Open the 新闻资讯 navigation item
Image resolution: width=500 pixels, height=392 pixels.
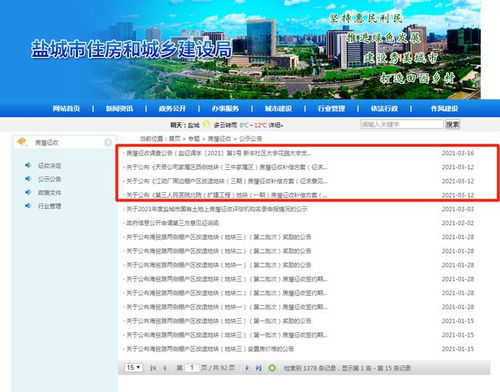(x=119, y=109)
